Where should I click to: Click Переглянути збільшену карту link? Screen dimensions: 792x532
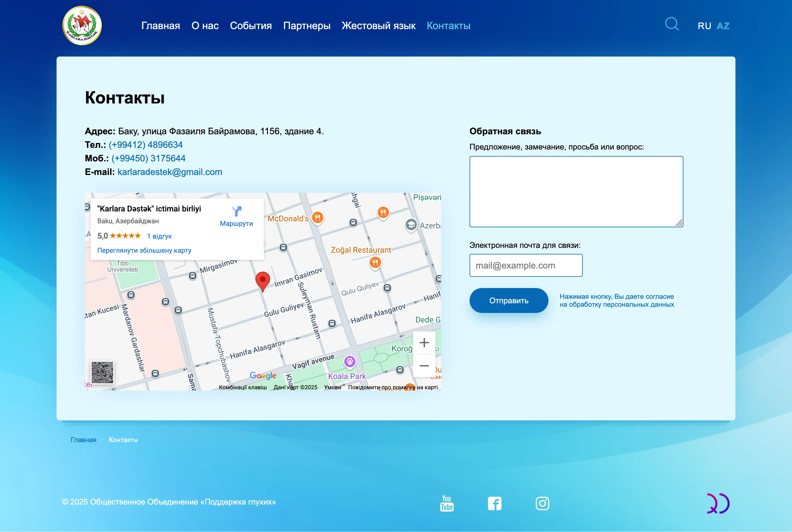pos(144,250)
